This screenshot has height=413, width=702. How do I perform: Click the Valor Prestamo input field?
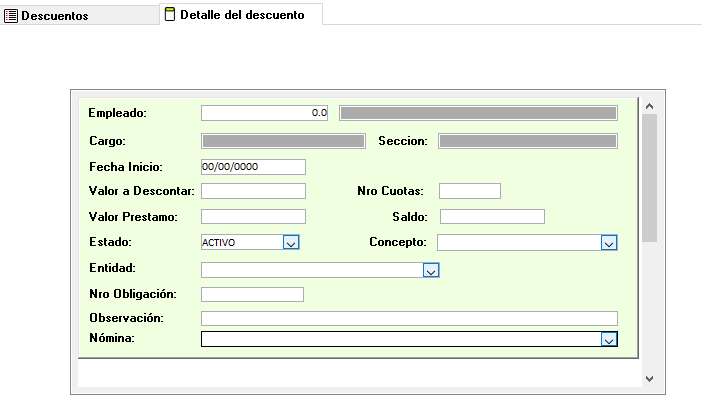pyautogui.click(x=253, y=216)
